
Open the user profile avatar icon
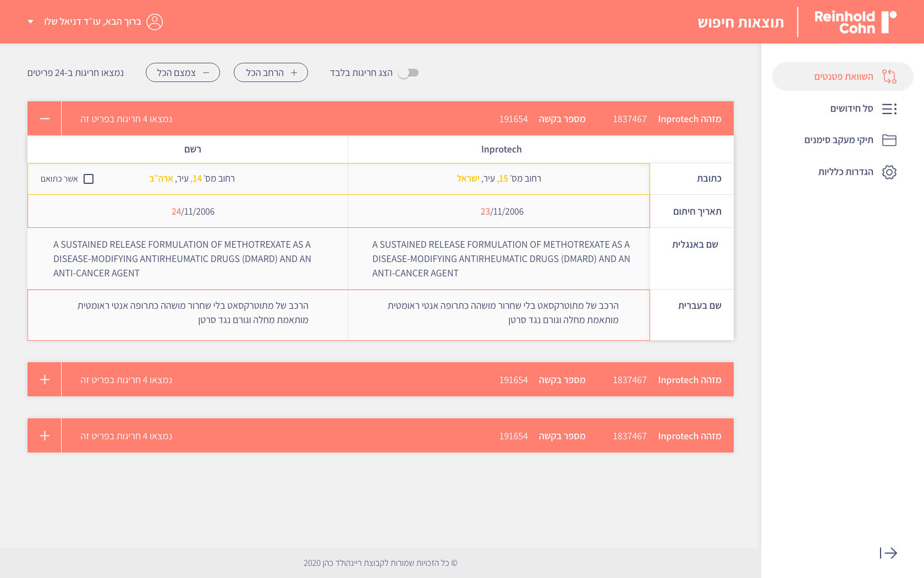point(155,22)
